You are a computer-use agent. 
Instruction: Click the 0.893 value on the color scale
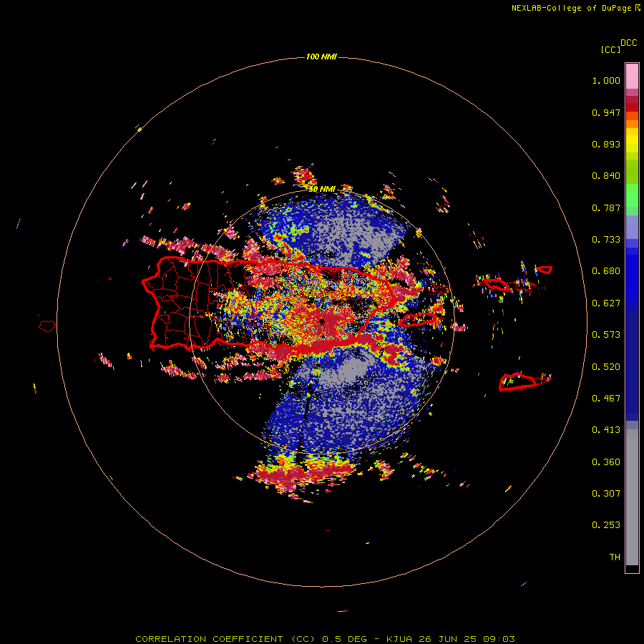click(x=606, y=144)
